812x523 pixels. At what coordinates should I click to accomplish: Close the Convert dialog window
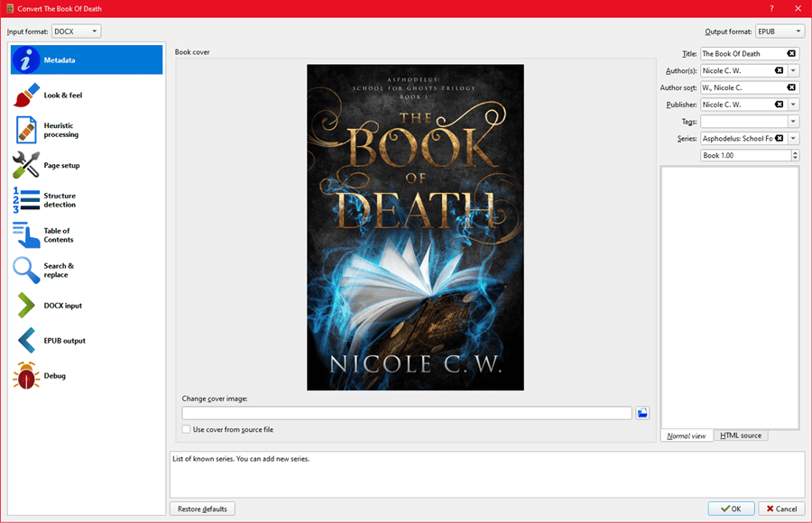(798, 8)
